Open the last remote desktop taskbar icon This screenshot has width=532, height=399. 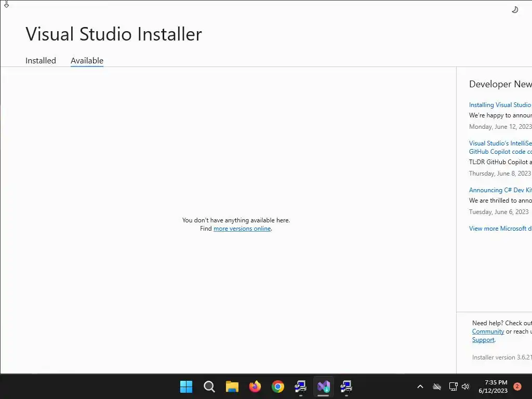pos(346,387)
